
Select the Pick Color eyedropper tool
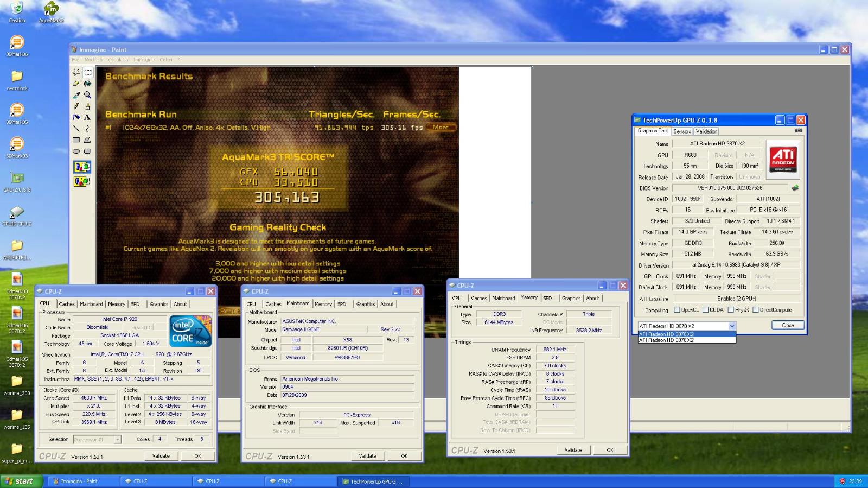click(76, 95)
